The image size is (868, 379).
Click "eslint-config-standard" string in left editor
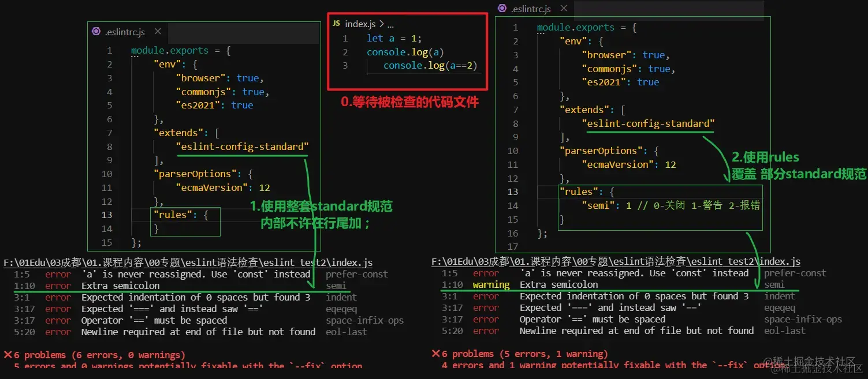243,147
